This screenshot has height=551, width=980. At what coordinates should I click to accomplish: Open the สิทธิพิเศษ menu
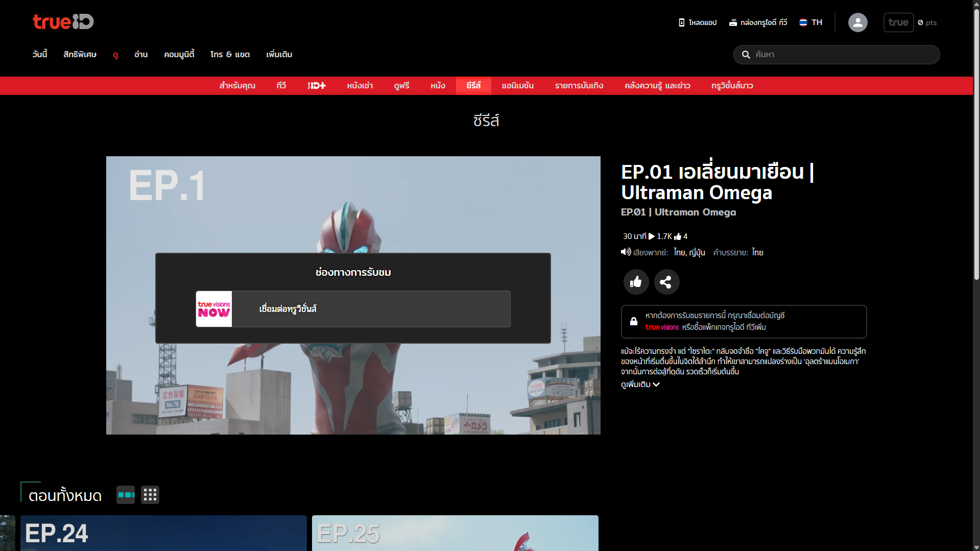pyautogui.click(x=80, y=54)
